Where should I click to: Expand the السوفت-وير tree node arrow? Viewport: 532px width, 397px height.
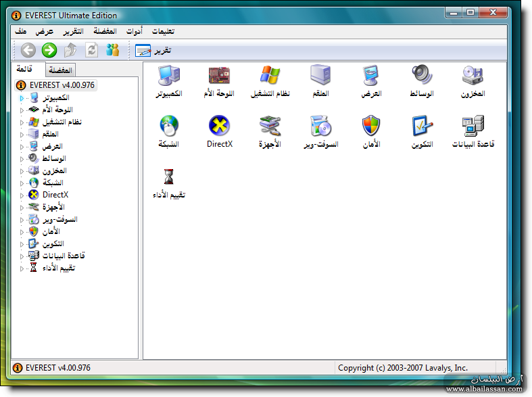pos(22,220)
